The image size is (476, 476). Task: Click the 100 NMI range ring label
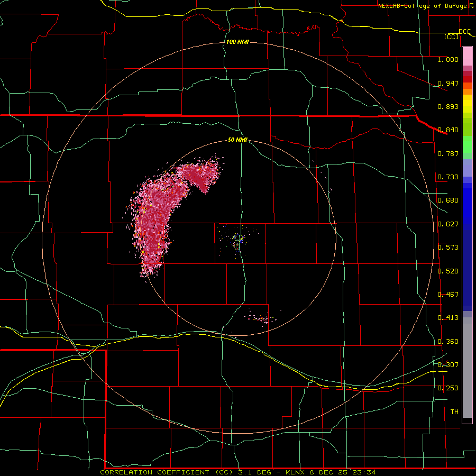coord(237,42)
